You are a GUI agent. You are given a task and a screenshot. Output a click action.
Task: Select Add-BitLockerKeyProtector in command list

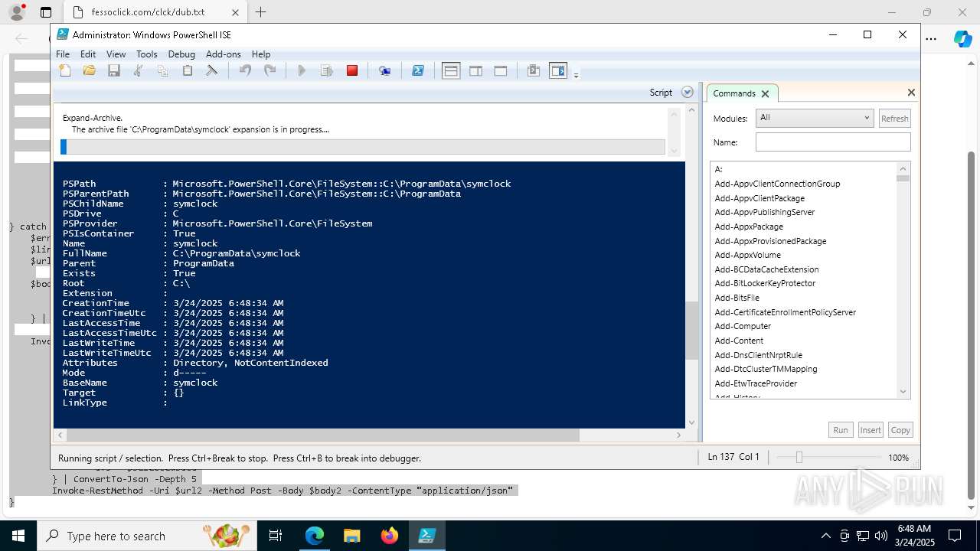765,283
